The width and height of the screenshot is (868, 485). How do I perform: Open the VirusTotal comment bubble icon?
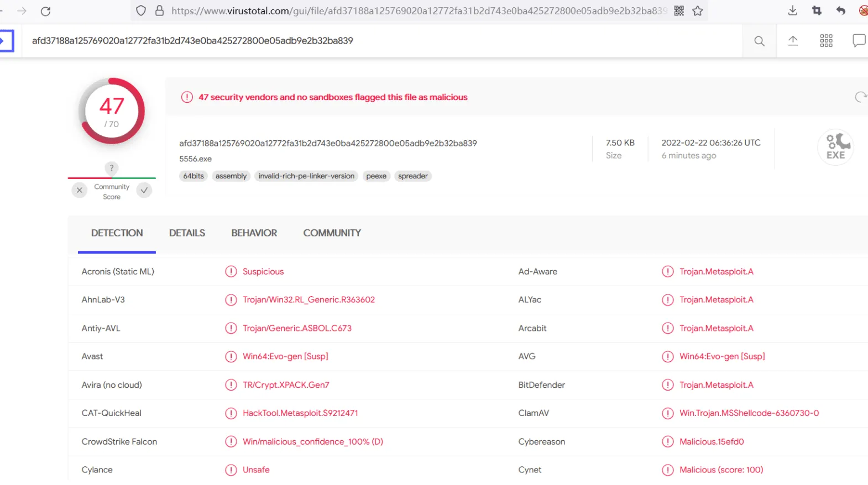(x=859, y=40)
